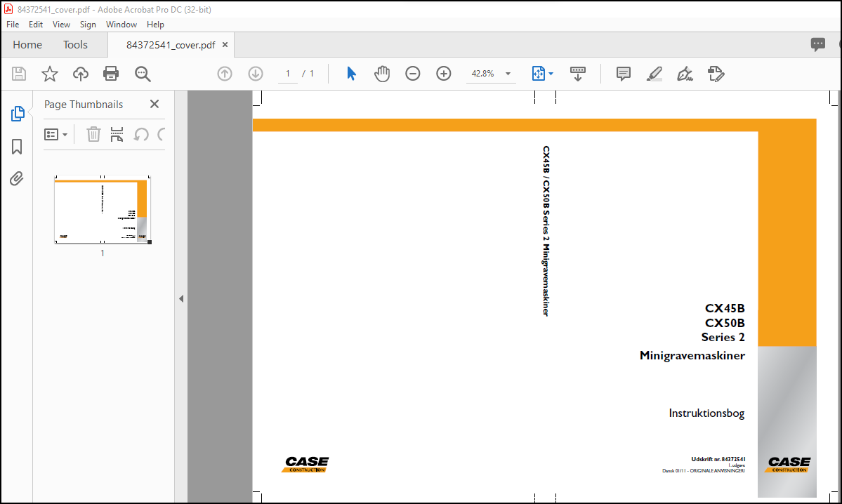Click the 42.8% zoom value field
Viewport: 842px width, 504px height.
(x=482, y=74)
